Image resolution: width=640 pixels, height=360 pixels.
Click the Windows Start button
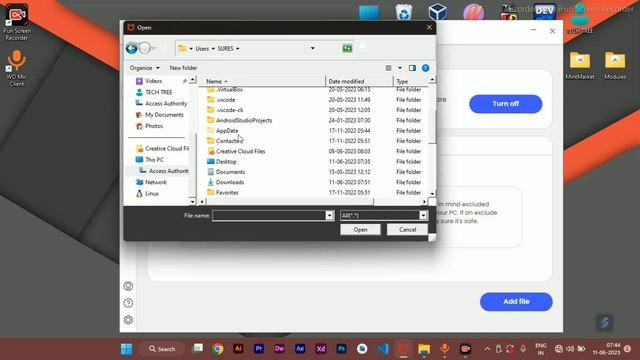[127, 349]
